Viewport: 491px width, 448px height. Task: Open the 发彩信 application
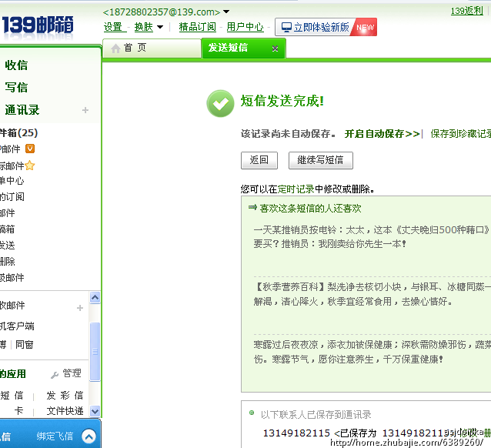[65, 396]
